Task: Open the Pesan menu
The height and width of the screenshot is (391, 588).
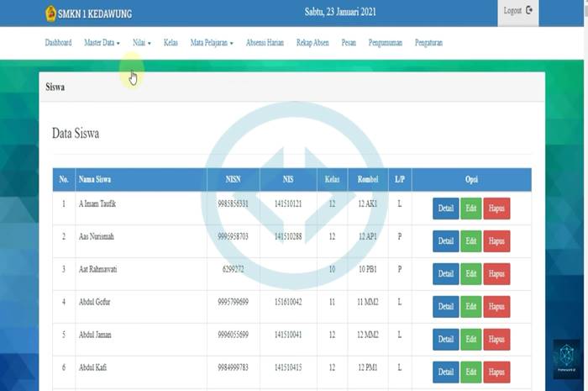Action: pos(349,43)
